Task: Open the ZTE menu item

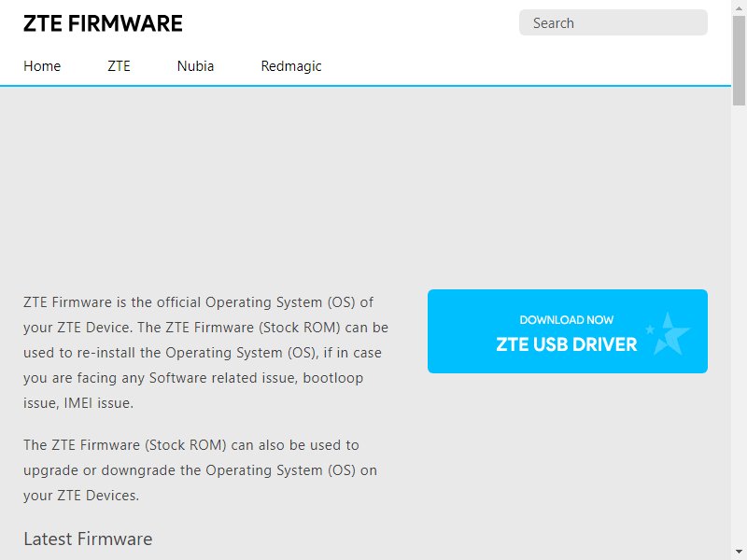Action: point(119,65)
